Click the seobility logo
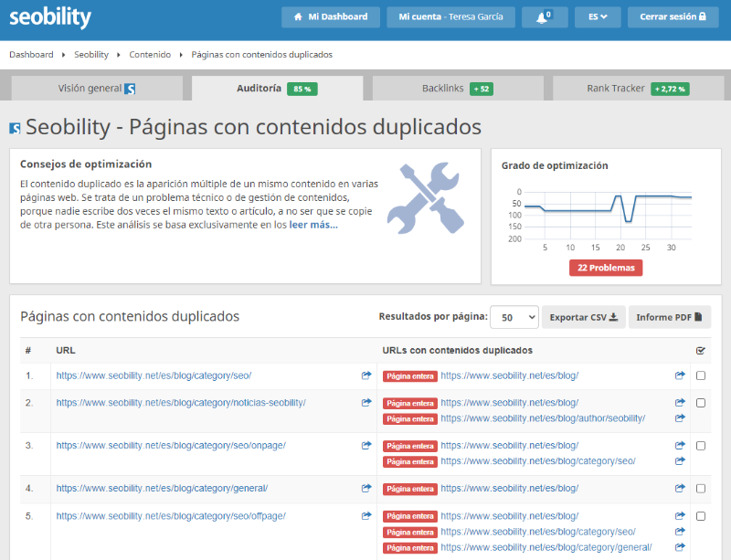731x560 pixels. coord(50,17)
